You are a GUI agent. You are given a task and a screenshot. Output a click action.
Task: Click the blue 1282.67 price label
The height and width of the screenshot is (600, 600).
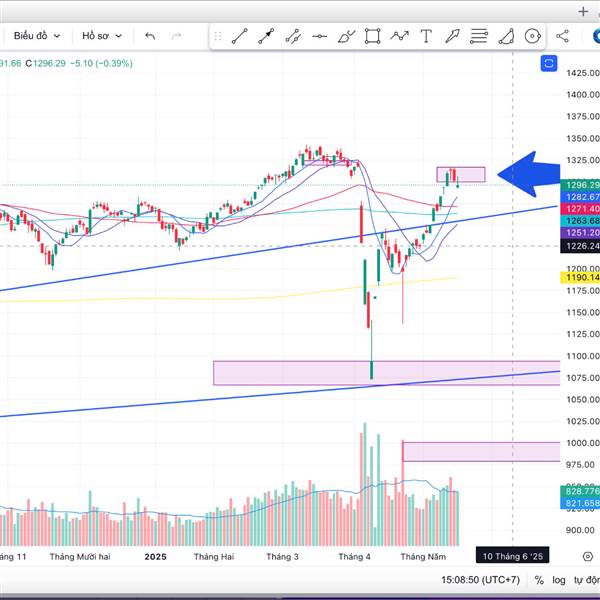point(580,197)
